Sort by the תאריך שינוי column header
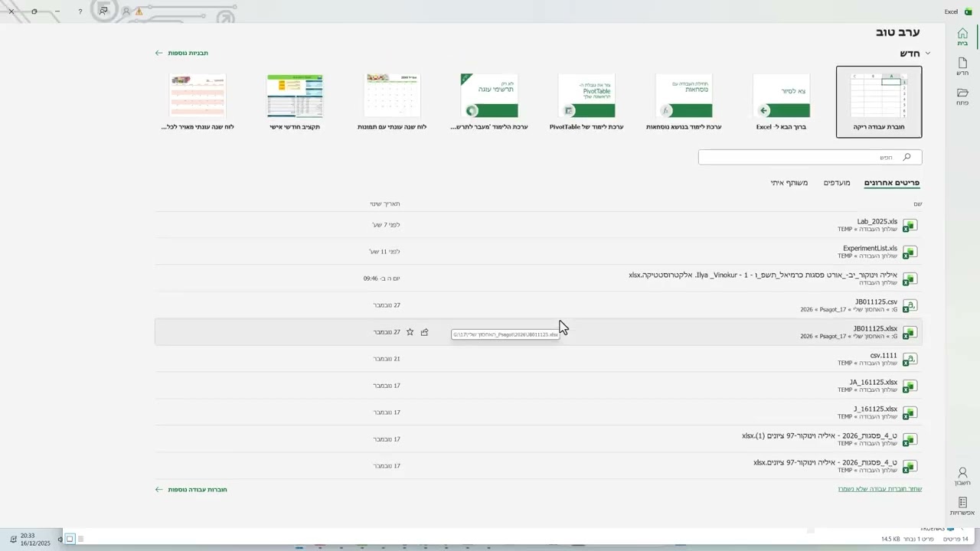Viewport: 980px width, 551px height. click(x=385, y=204)
